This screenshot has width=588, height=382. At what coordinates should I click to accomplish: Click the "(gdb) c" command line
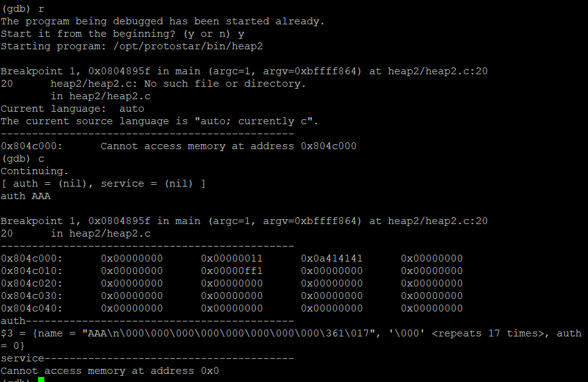pos(22,159)
